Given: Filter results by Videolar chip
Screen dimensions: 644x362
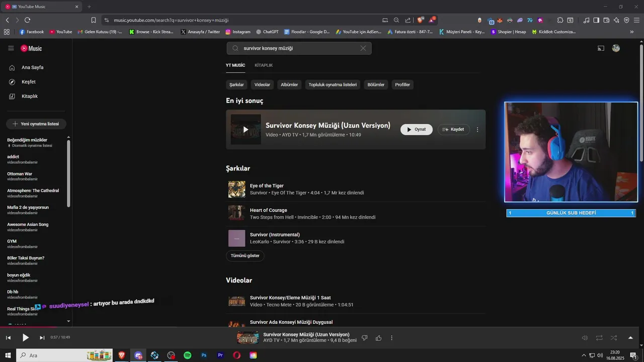Looking at the screenshot, I should tap(262, 84).
